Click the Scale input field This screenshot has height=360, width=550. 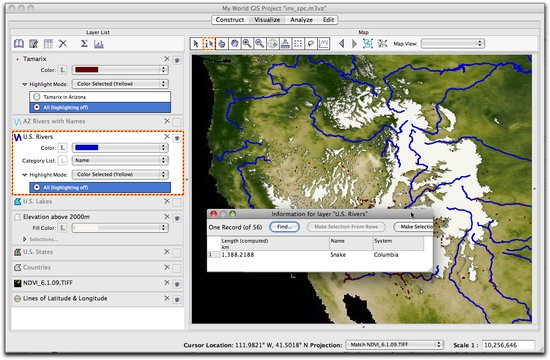(x=508, y=345)
